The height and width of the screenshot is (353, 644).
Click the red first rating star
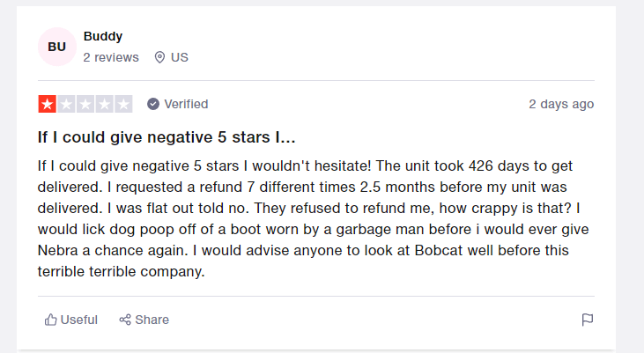[x=48, y=104]
